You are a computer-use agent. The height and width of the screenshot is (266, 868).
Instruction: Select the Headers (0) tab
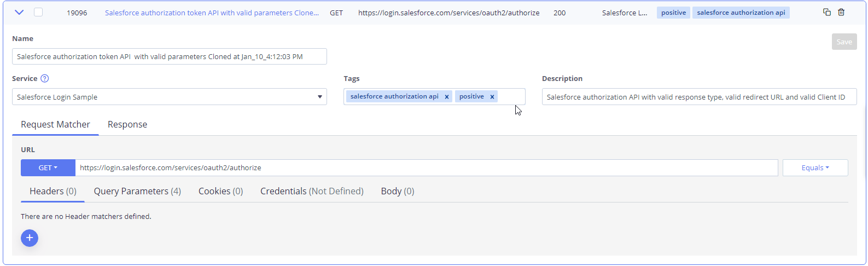tap(53, 192)
